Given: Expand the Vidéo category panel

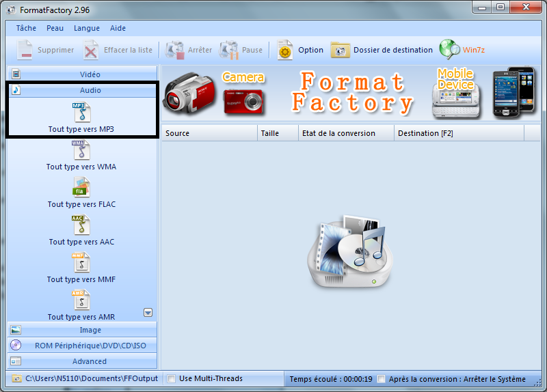Looking at the screenshot, I should 82,74.
